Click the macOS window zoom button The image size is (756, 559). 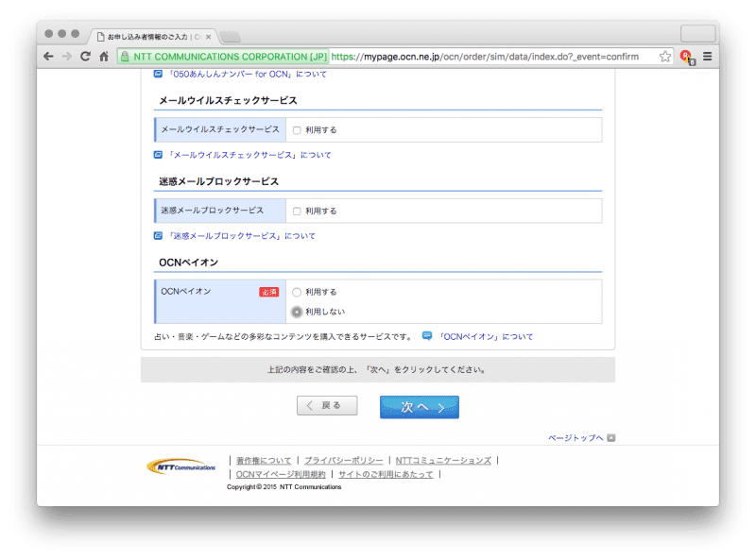(x=76, y=33)
